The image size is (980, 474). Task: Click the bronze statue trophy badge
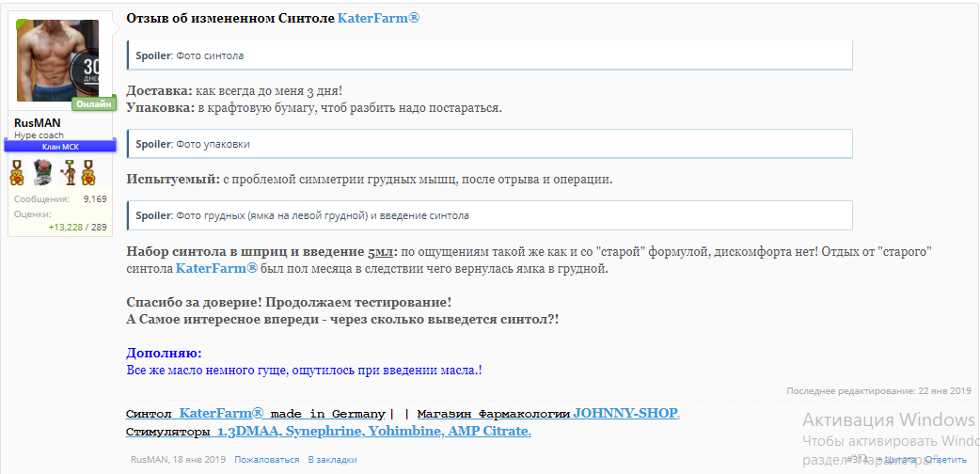(x=68, y=172)
